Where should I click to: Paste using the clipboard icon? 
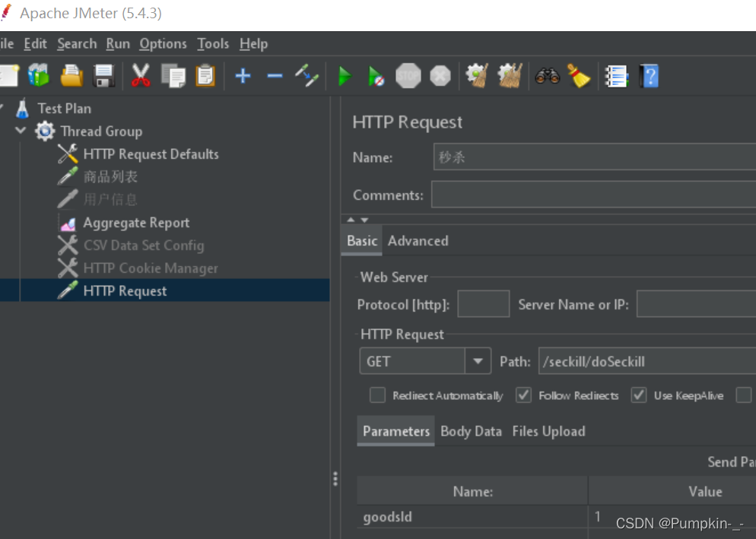tap(205, 76)
